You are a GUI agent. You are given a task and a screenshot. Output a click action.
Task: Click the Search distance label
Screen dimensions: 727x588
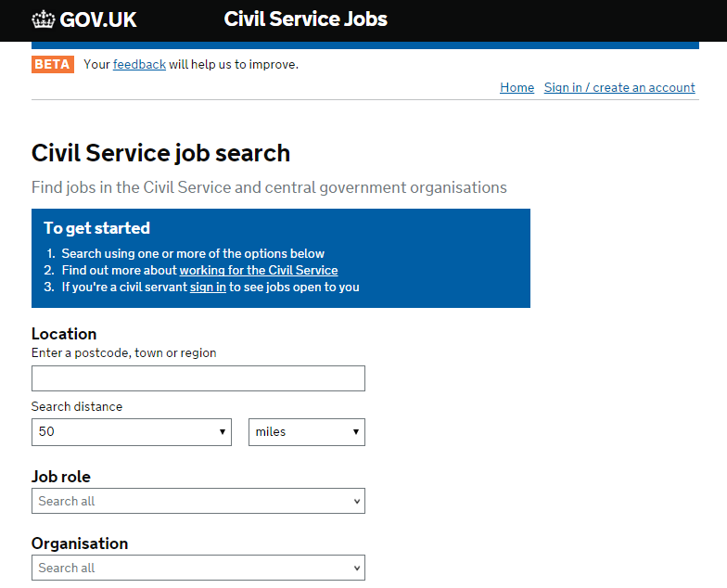pyautogui.click(x=77, y=406)
